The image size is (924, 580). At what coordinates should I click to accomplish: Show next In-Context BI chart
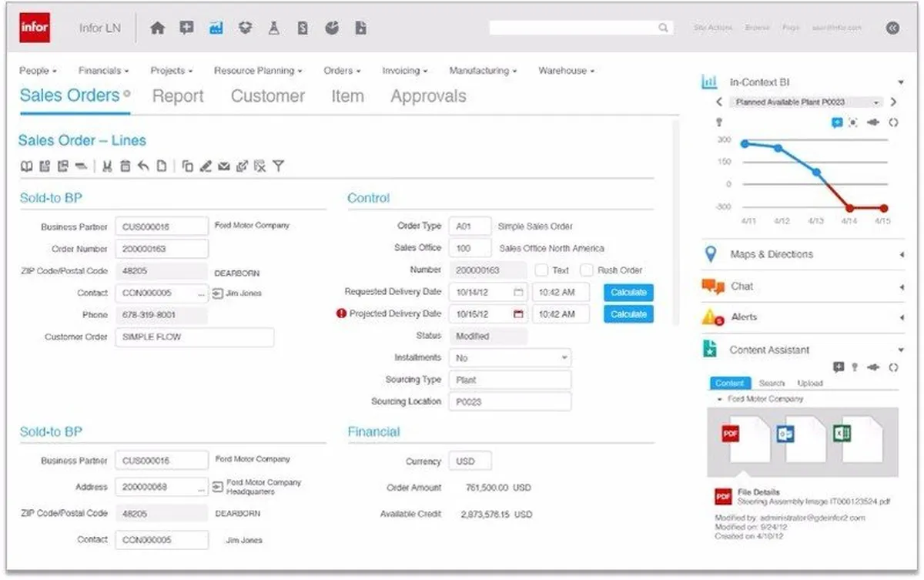coord(894,102)
